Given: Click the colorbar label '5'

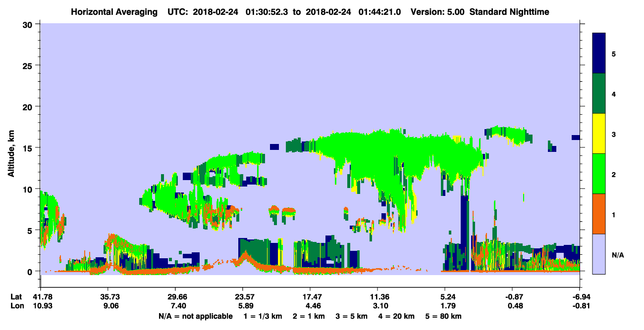Looking at the screenshot, I should tap(614, 53).
